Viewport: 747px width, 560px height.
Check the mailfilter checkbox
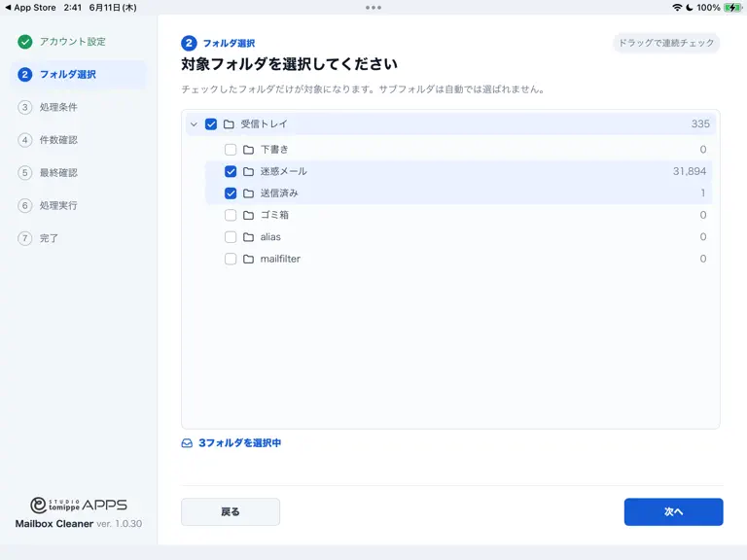(x=231, y=259)
